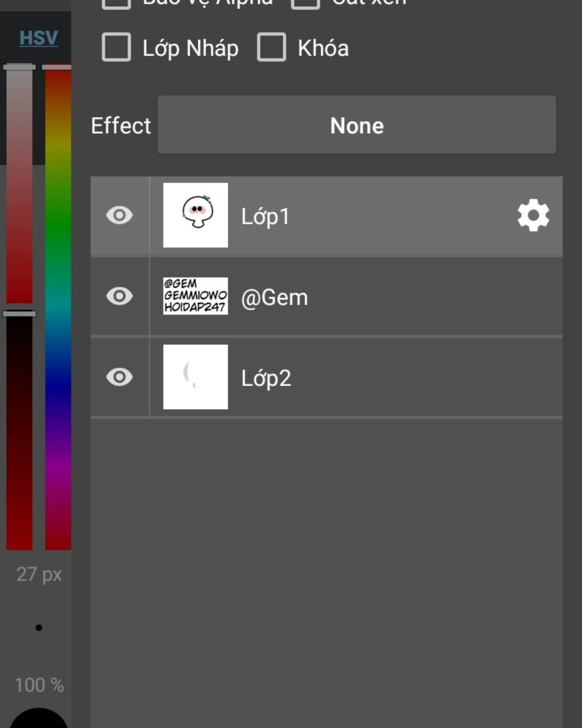The height and width of the screenshot is (728, 582).
Task: Hide the Lớp2 layer
Action: point(119,377)
